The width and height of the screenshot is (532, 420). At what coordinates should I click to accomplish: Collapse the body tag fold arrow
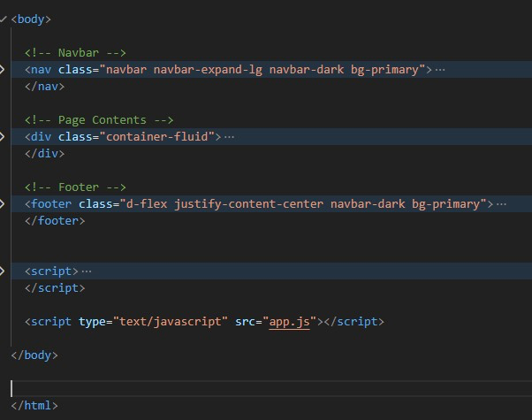click(x=3, y=19)
